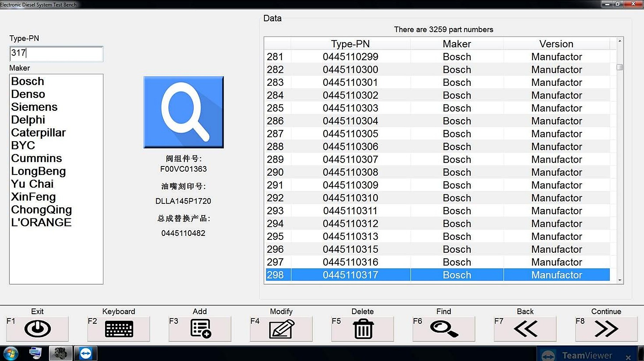
Task: Click in the Type-PN search field
Action: tap(56, 54)
